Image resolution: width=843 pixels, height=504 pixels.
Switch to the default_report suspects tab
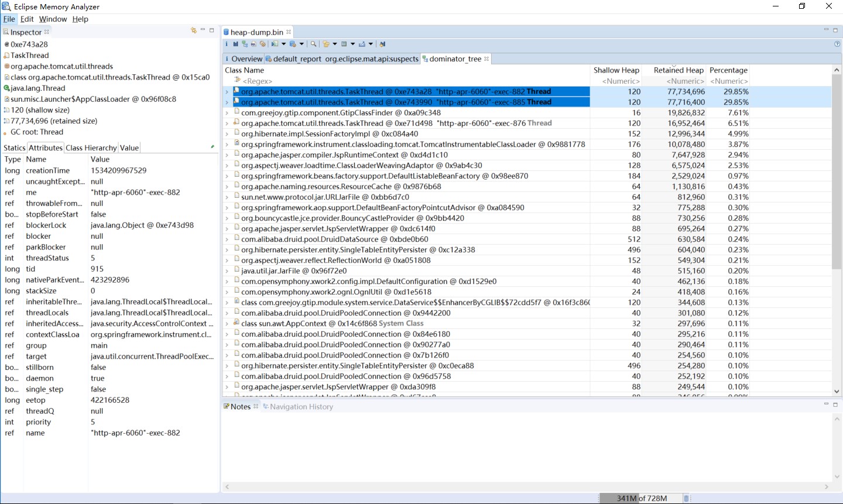point(342,59)
